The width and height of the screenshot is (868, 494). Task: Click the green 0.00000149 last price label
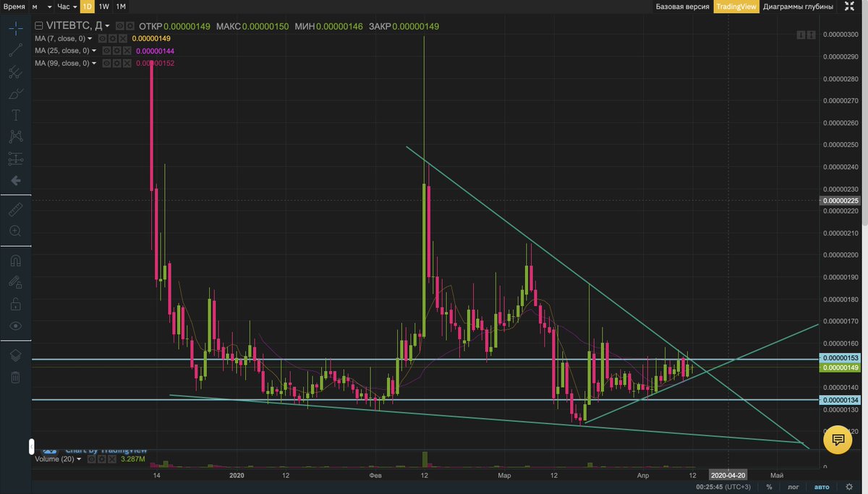coord(839,367)
